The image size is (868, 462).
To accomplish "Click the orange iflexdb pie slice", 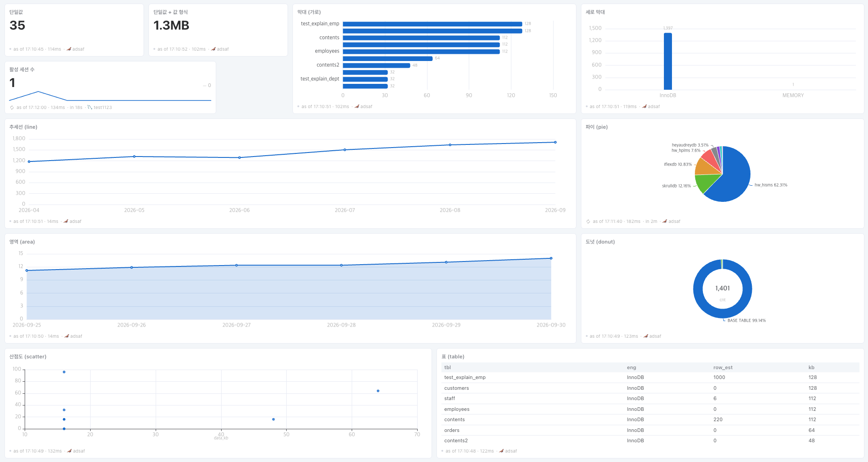I will (707, 168).
